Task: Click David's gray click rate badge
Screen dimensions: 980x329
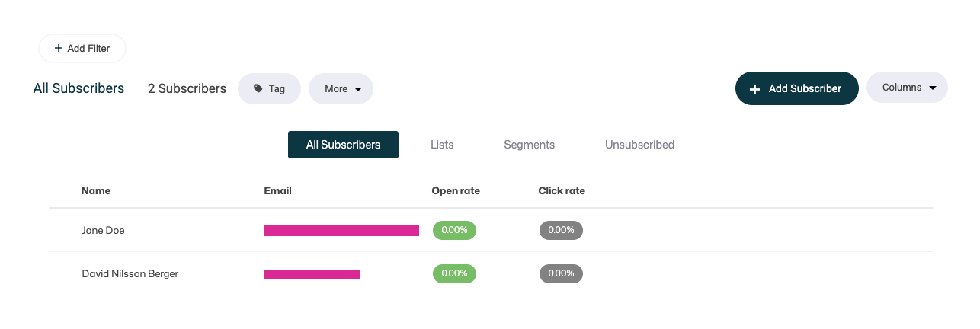Action: 561,273
